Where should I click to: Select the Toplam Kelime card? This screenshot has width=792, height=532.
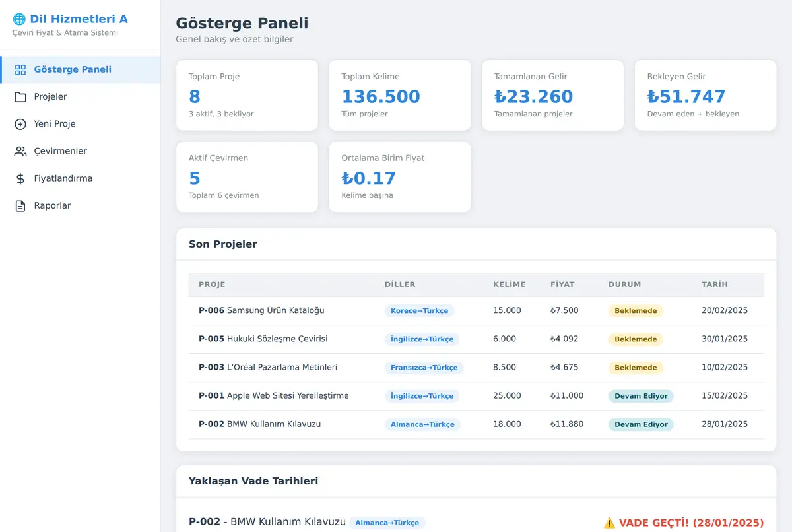click(400, 96)
